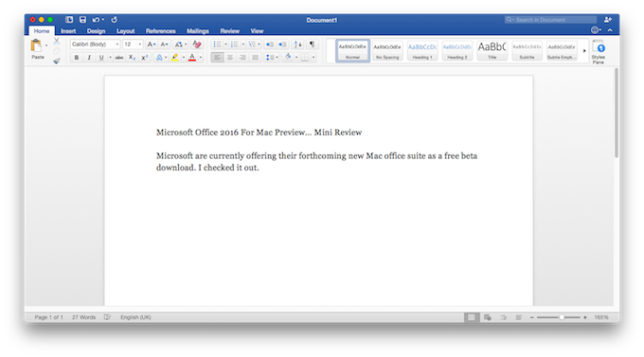
Task: Click the zoom slider handle
Action: tap(562, 317)
